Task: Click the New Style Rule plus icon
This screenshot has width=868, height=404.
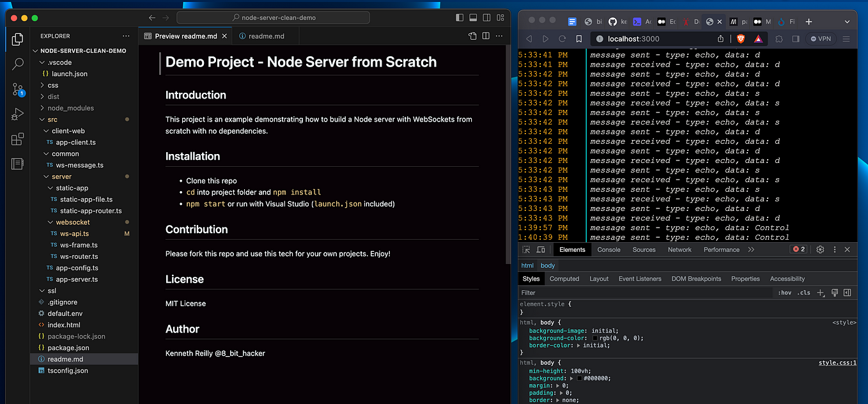Action: click(821, 292)
